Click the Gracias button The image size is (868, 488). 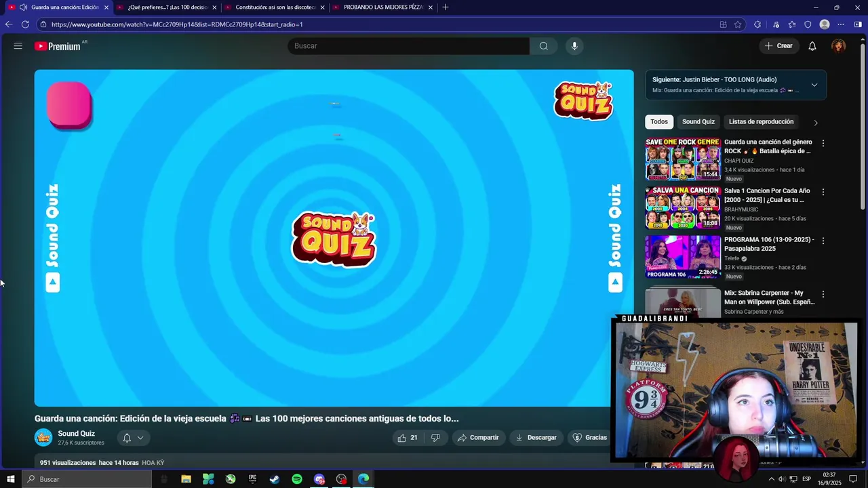point(589,438)
